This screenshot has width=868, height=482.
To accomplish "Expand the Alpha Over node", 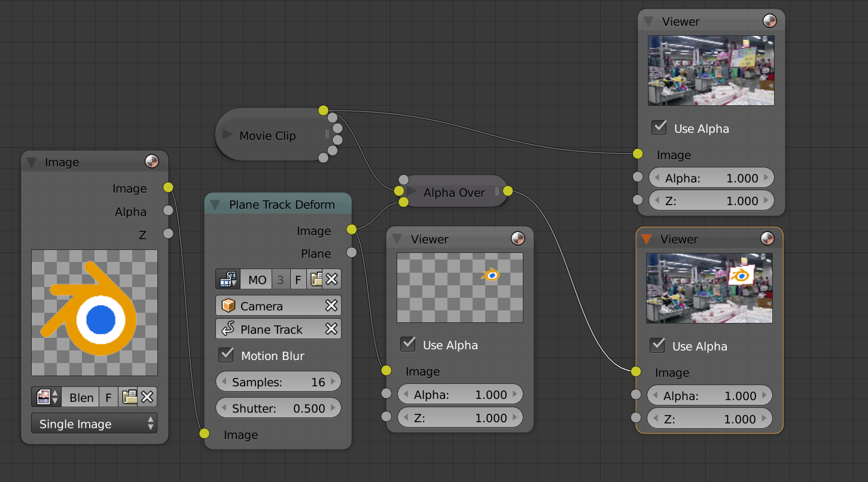I will (412, 192).
